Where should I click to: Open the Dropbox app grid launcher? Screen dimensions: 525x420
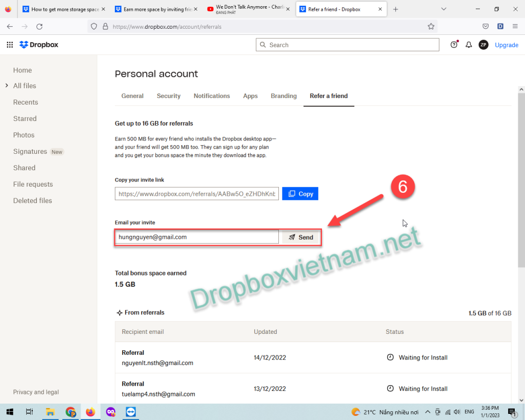[x=10, y=45]
